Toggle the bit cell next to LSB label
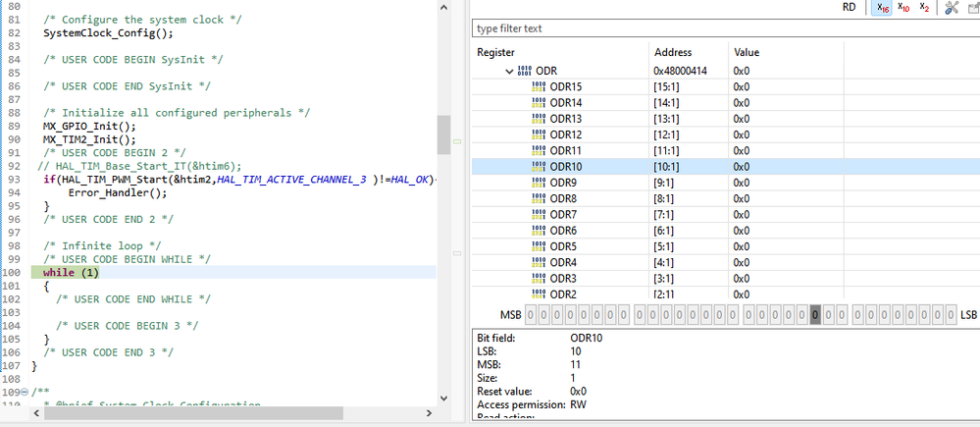980x427 pixels. point(952,315)
